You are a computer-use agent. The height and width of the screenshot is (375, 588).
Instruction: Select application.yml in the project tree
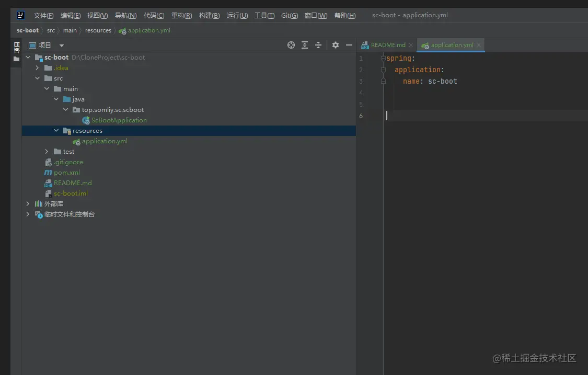105,141
